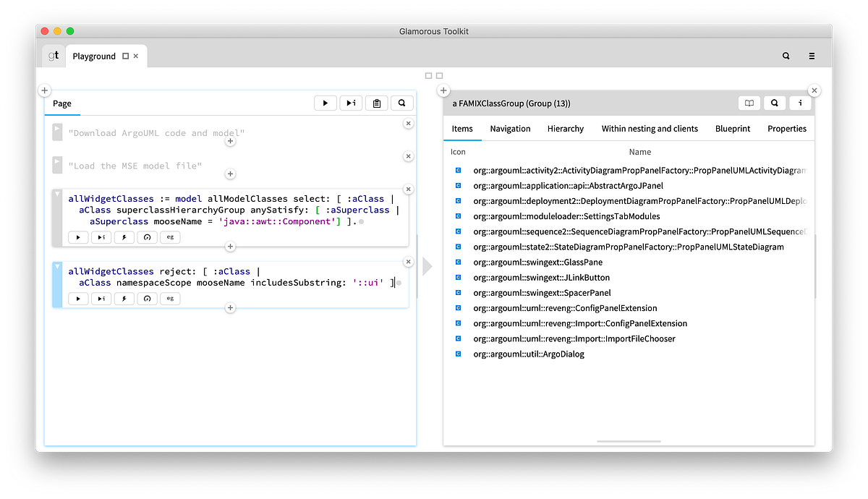Screen dimensions: 868x499
Task: Open the Properties tab
Action: tap(787, 129)
